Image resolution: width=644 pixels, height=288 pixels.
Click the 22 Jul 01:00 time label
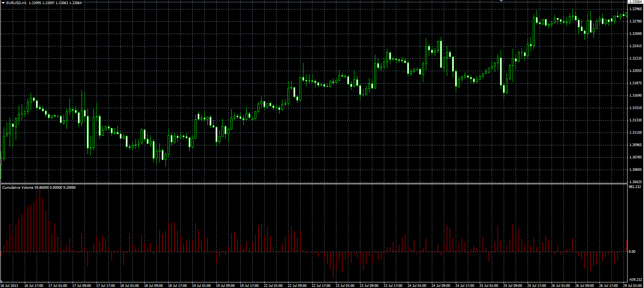pyautogui.click(x=273, y=286)
